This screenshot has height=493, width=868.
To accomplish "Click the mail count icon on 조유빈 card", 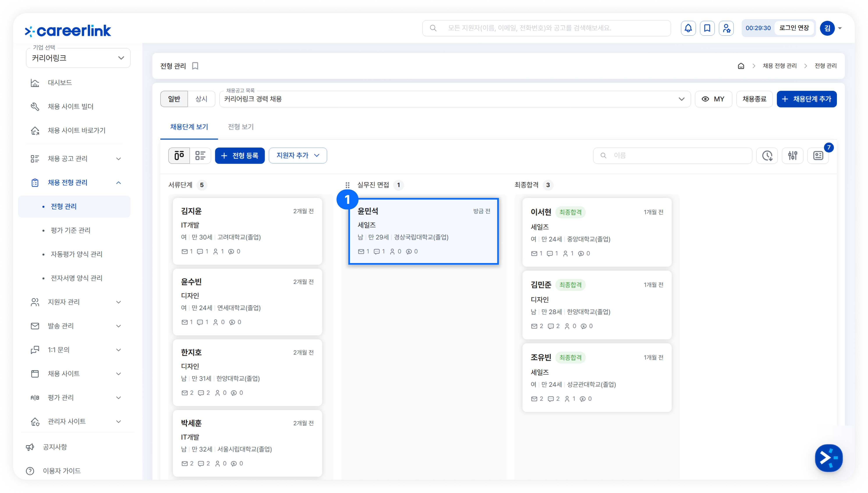I will point(534,399).
